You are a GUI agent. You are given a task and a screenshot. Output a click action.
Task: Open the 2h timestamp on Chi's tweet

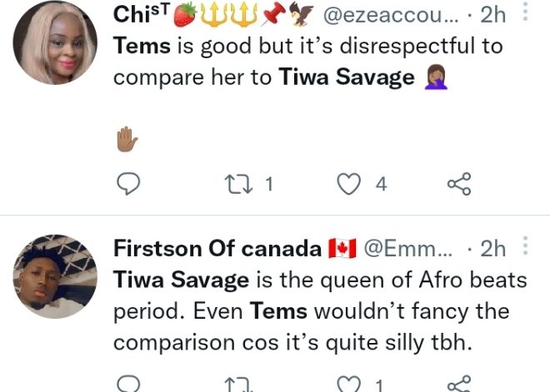(x=492, y=16)
